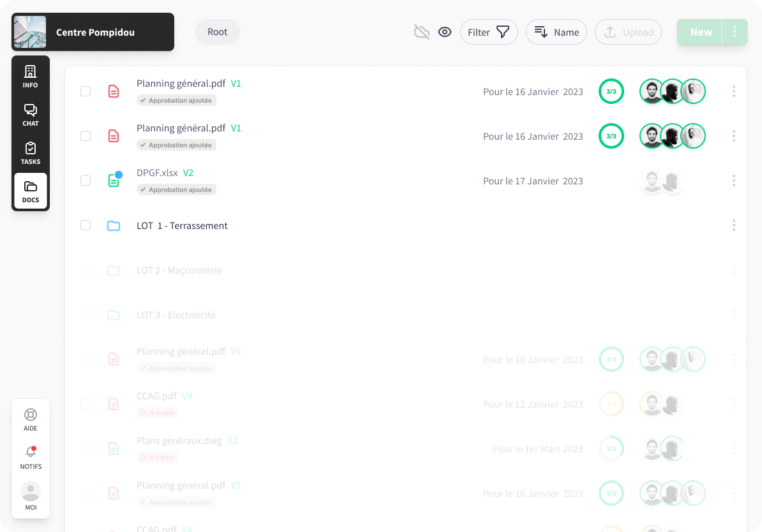Click the Root breadcrumb button
The width and height of the screenshot is (762, 532).
click(x=217, y=32)
